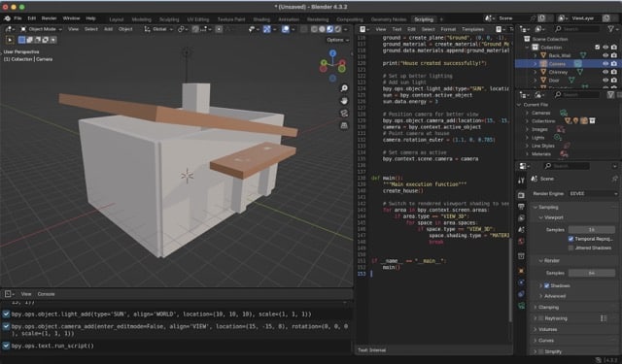
Task: Open the text editor Templates menu
Action: (x=473, y=29)
